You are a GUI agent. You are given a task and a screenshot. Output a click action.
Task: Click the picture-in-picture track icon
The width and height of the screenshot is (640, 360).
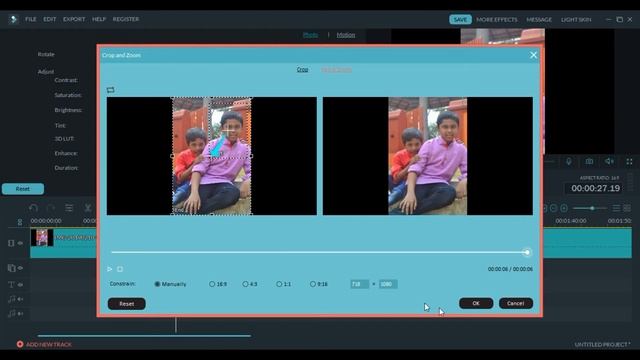point(11,268)
